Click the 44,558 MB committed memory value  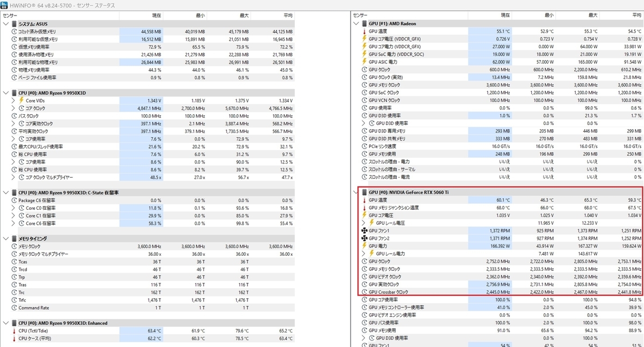coord(151,32)
